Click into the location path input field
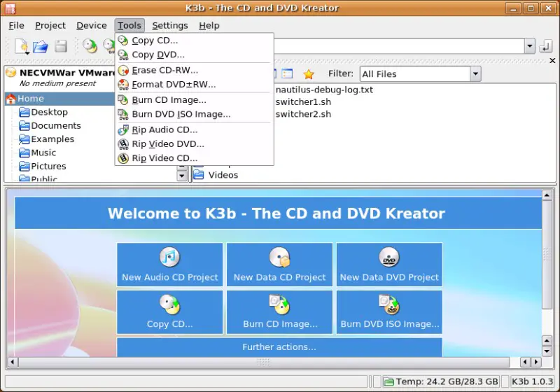 click(399, 46)
